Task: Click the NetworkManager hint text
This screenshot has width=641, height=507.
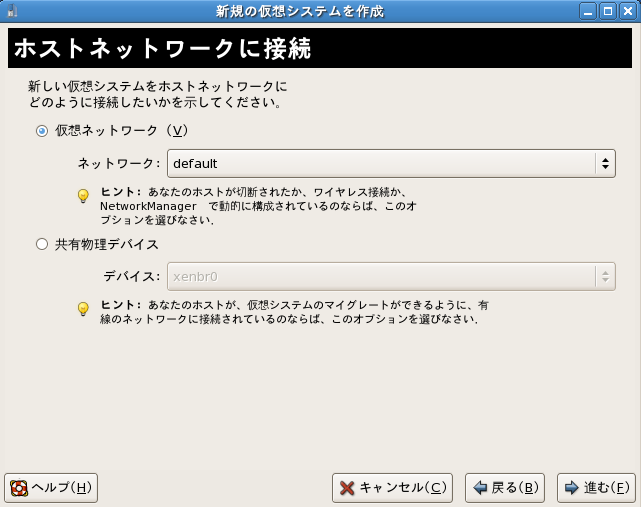Action: [x=258, y=206]
